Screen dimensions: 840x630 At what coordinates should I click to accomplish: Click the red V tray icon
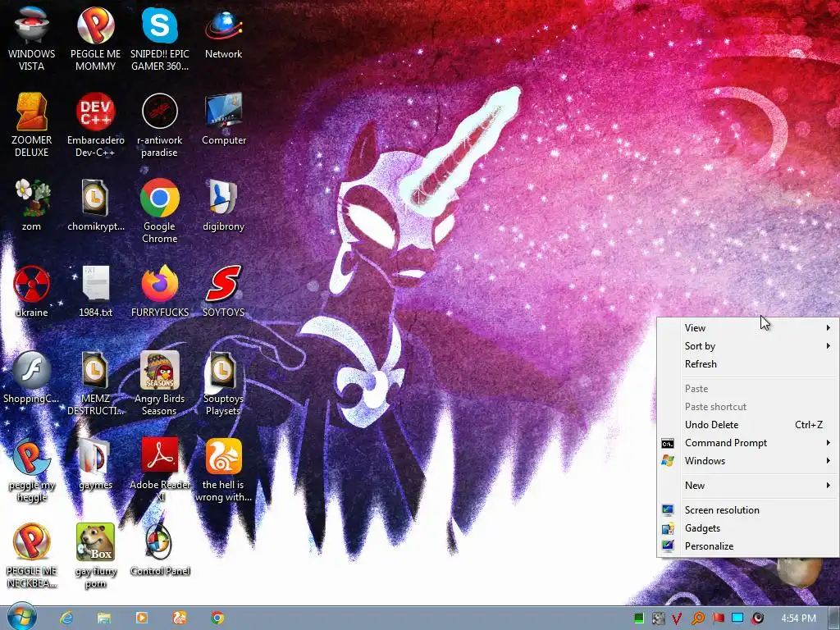coord(677,619)
